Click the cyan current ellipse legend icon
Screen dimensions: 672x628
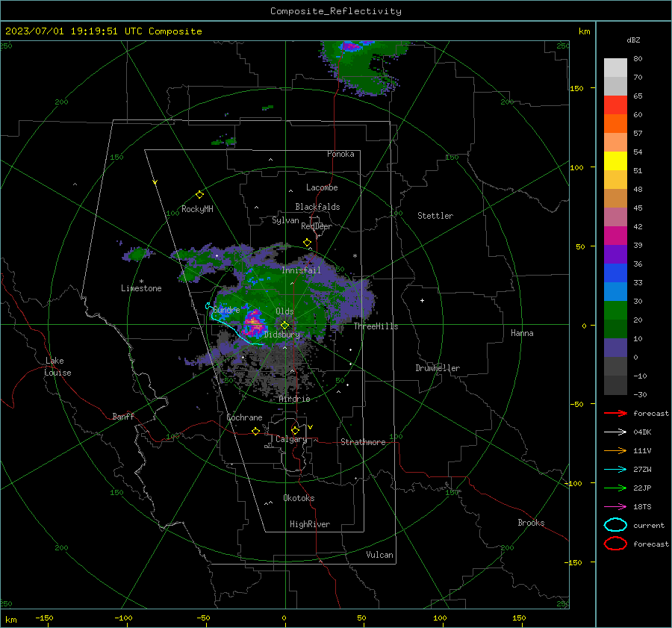(x=615, y=525)
